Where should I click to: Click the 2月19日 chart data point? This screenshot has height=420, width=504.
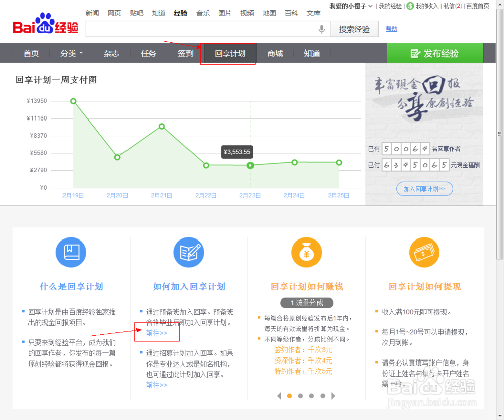click(x=73, y=101)
